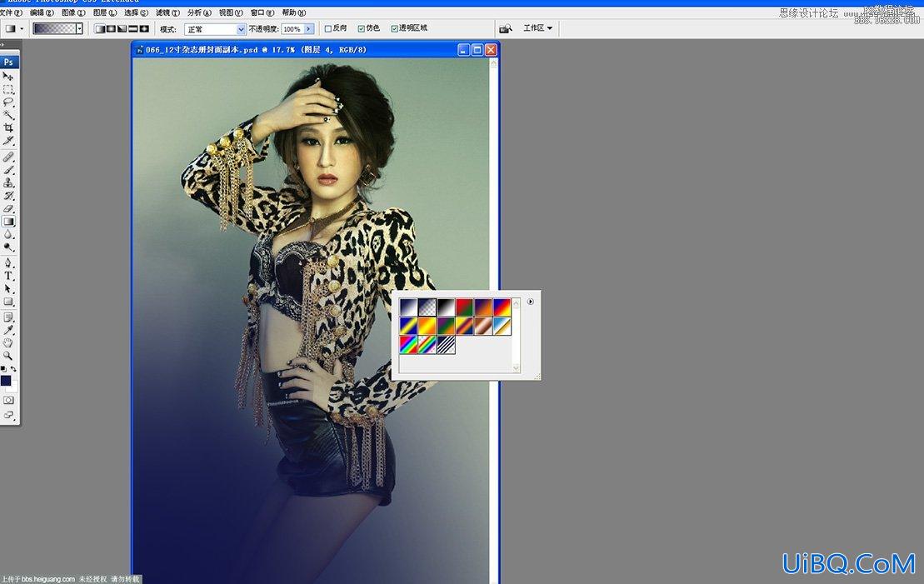Open the 视图 menu
The image size is (924, 584).
point(231,12)
